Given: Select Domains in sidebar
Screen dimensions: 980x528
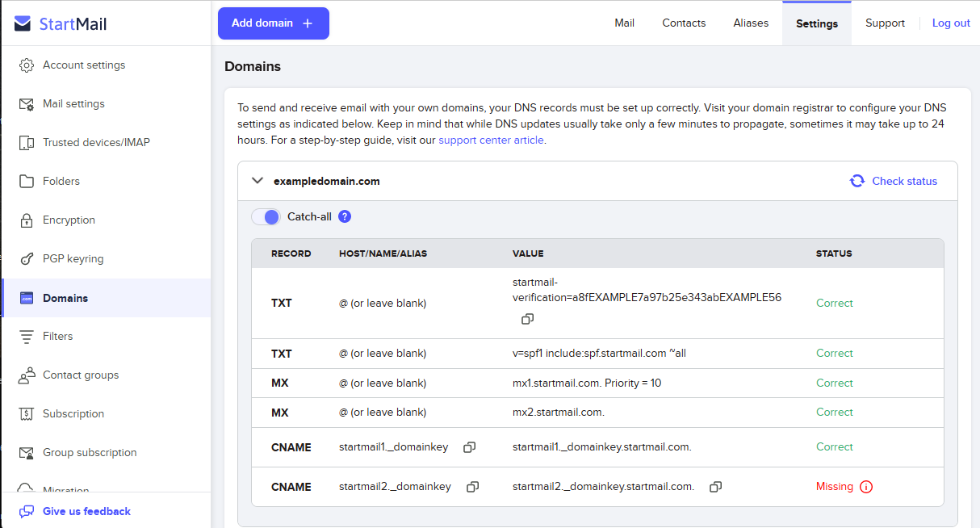Looking at the screenshot, I should pos(106,298).
